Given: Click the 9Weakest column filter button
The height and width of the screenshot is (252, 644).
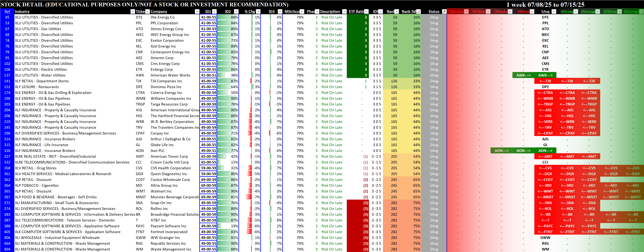Looking at the screenshot, I should click(466, 11).
